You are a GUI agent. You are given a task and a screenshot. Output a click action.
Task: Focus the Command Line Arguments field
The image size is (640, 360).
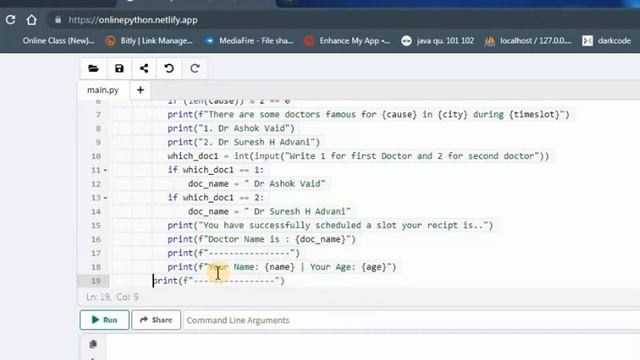(x=411, y=320)
